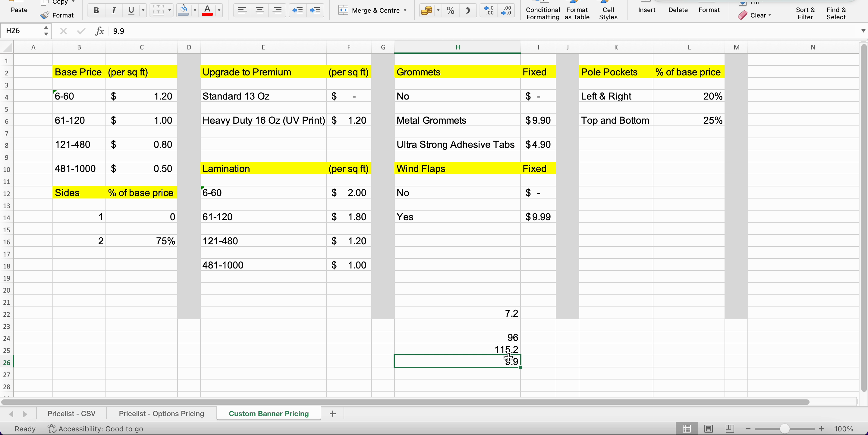
Task: Click the increase decimal icon
Action: pos(488,11)
